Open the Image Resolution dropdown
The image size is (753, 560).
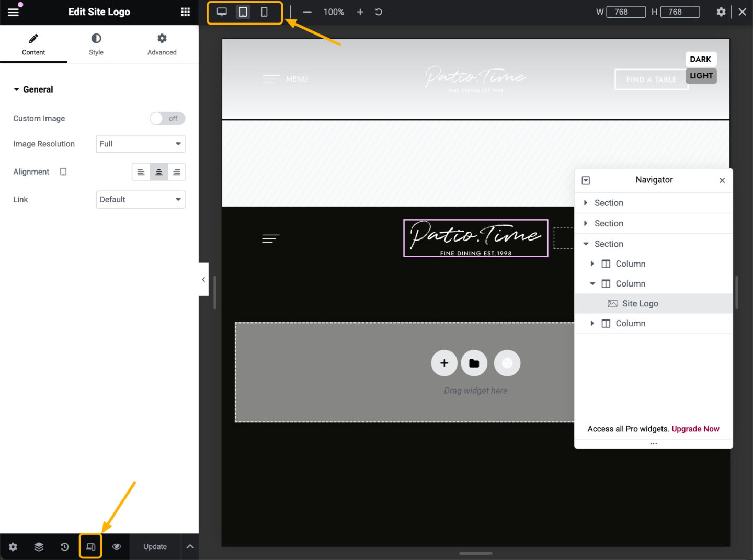coord(140,144)
